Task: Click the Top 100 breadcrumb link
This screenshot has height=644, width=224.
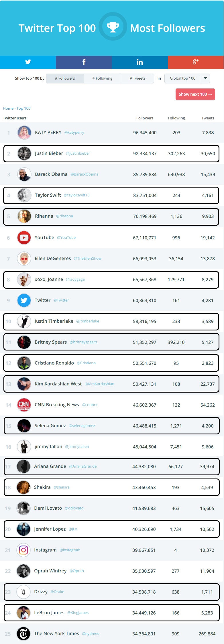Action: pyautogui.click(x=23, y=109)
